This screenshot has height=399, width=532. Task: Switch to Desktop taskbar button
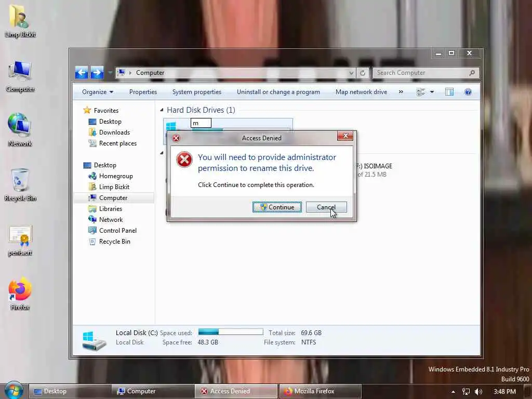[69, 391]
